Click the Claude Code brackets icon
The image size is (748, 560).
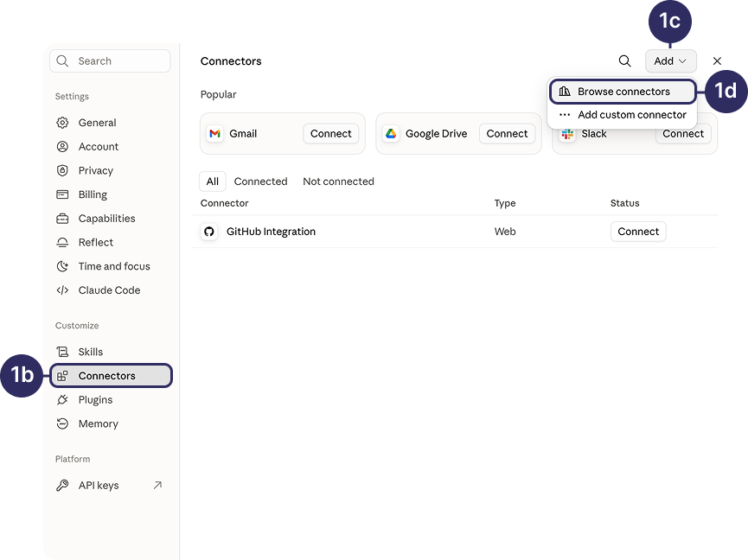click(62, 290)
